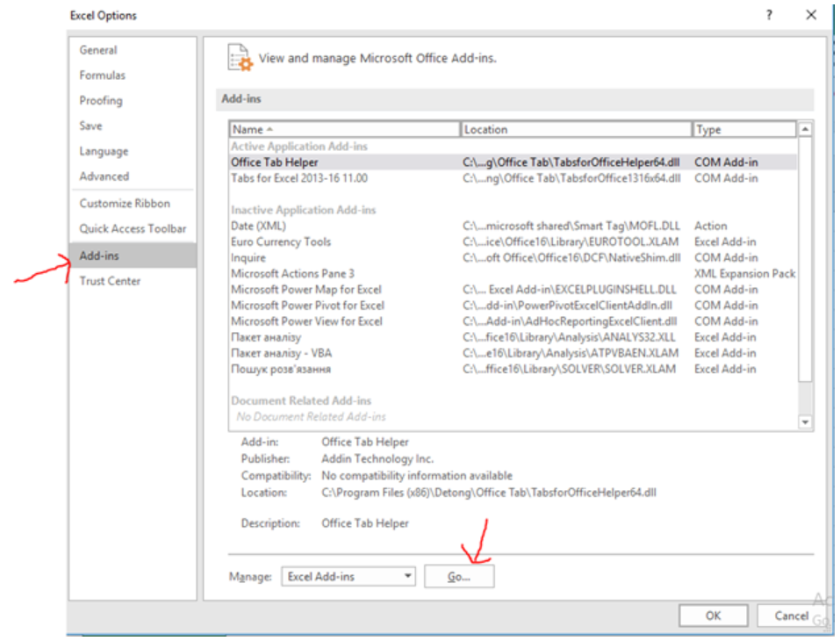Click the AdHocReportingExcelClient.dll location cell
This screenshot has height=641, width=840.
pos(570,321)
